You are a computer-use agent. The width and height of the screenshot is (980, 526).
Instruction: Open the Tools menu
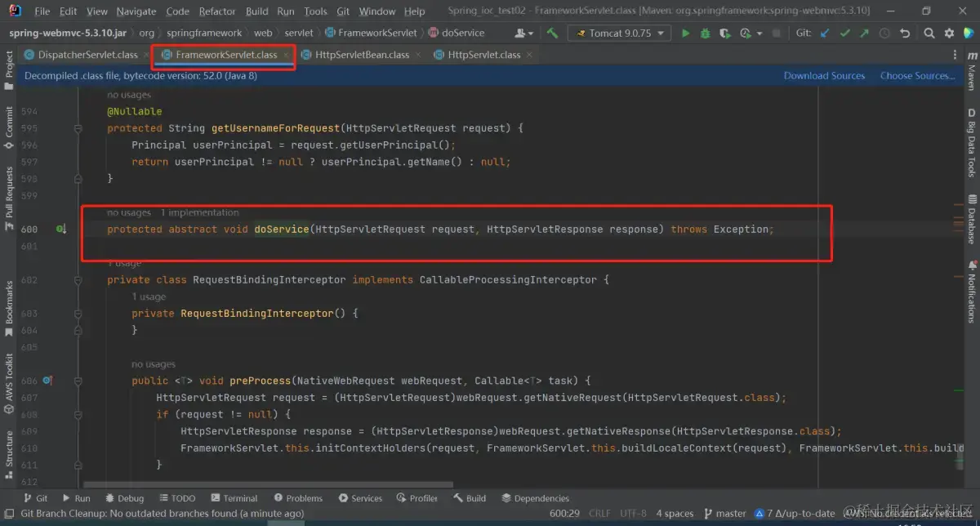315,11
